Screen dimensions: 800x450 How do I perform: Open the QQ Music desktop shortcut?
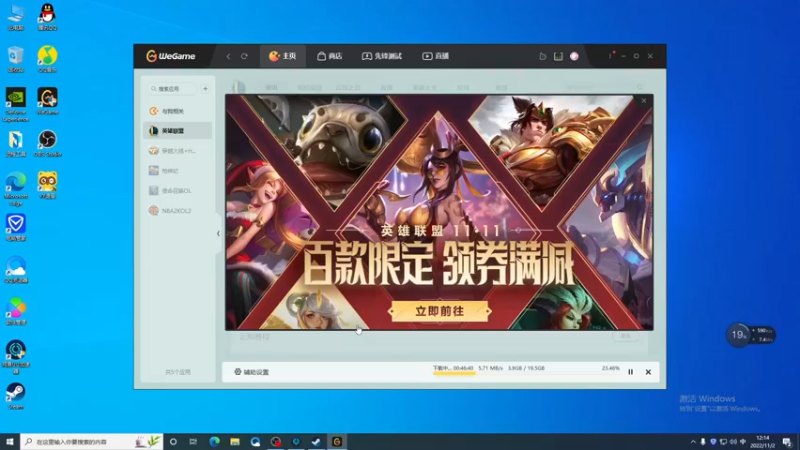(47, 59)
